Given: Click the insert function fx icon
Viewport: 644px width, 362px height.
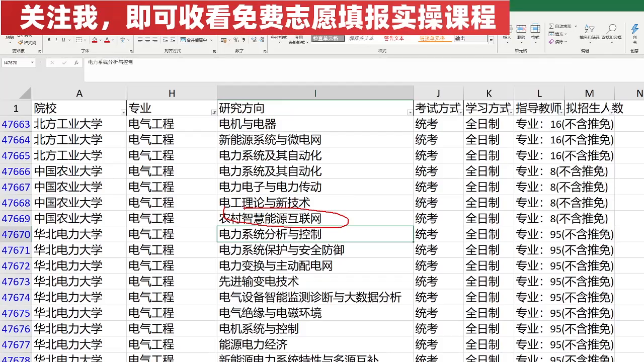Looking at the screenshot, I should click(x=76, y=63).
